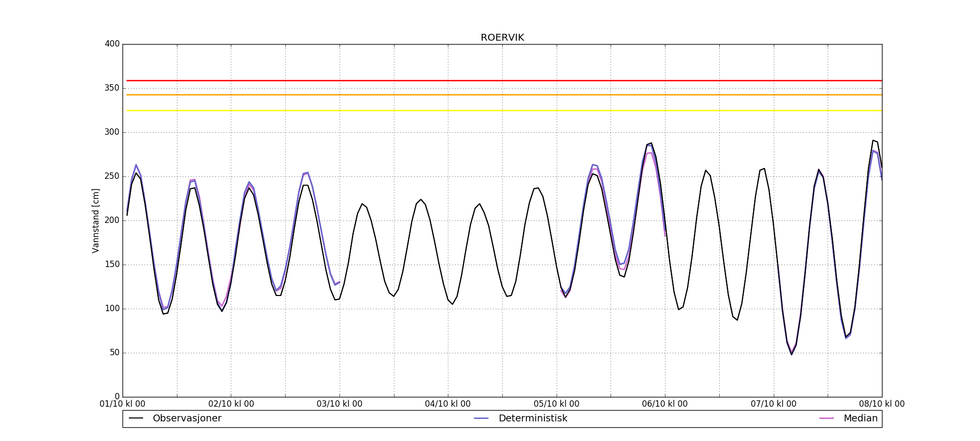Image resolution: width=980 pixels, height=441 pixels.
Task: Select the 06/10 kl 00 date label
Action: coord(665,404)
